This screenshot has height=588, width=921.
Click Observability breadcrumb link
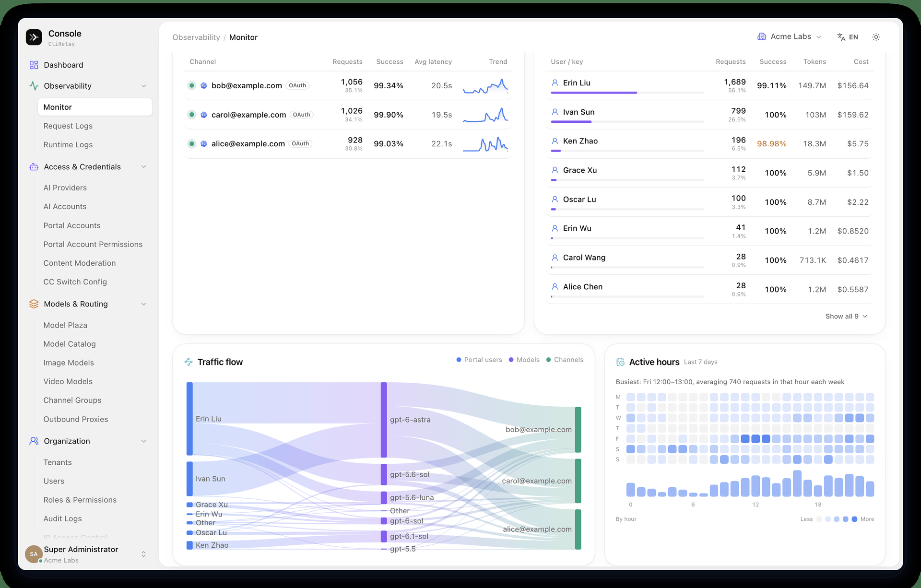[x=196, y=37]
